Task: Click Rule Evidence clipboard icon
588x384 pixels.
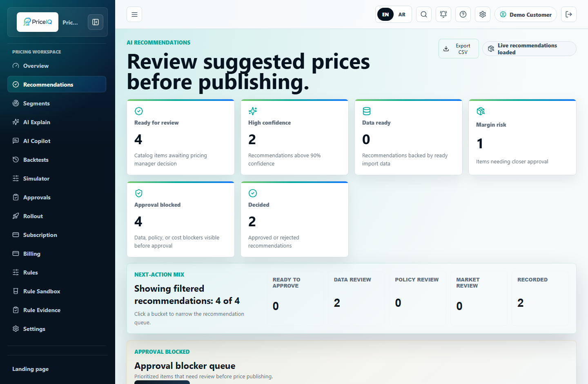Action: click(x=16, y=310)
